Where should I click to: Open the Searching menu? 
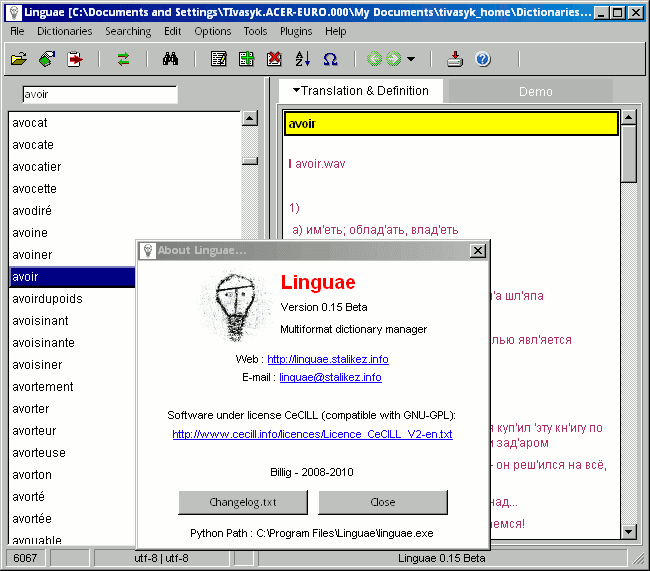pos(128,31)
